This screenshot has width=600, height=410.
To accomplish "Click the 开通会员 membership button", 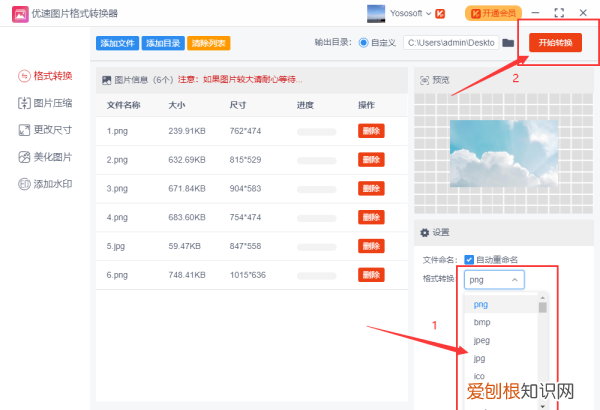I will [493, 13].
